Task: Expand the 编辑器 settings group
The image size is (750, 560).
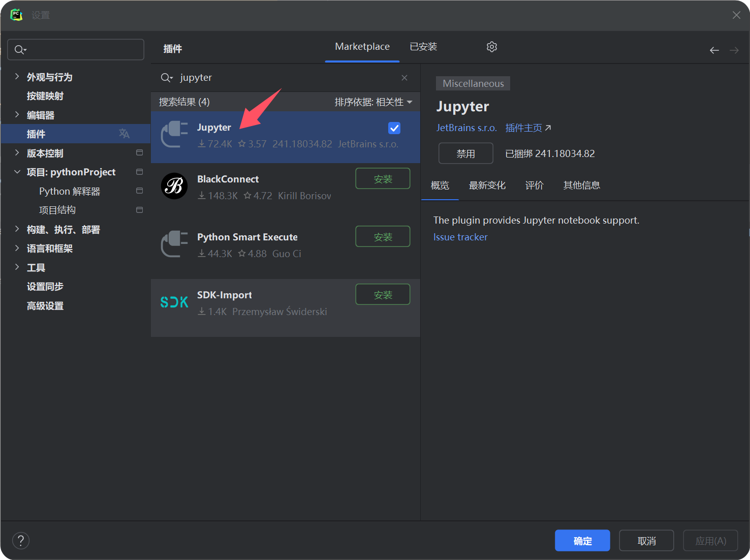Action: pos(17,115)
